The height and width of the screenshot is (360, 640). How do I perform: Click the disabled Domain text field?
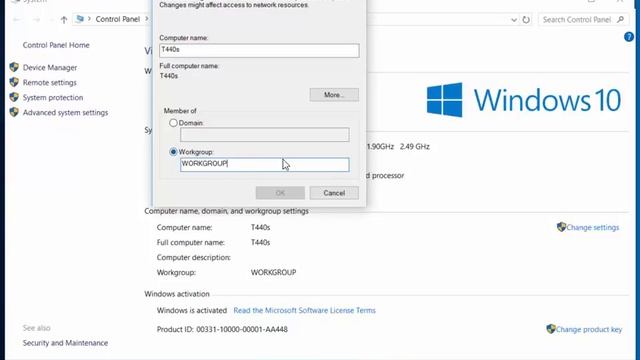click(x=264, y=135)
